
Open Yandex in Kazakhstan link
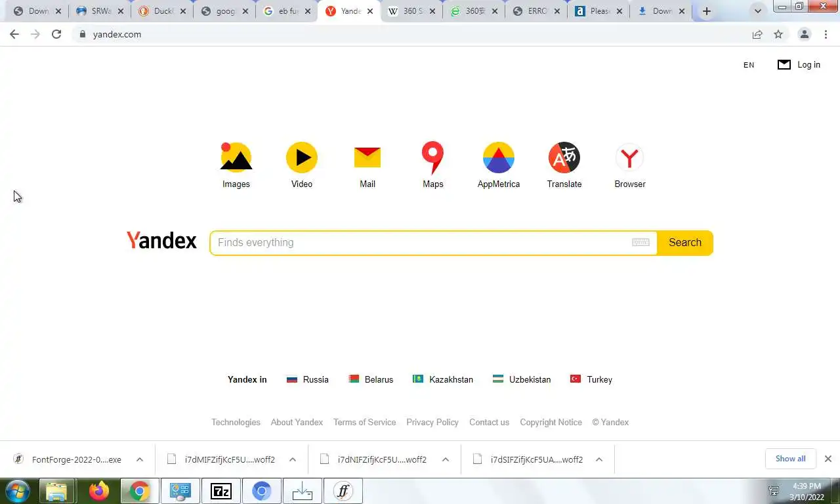pos(443,379)
